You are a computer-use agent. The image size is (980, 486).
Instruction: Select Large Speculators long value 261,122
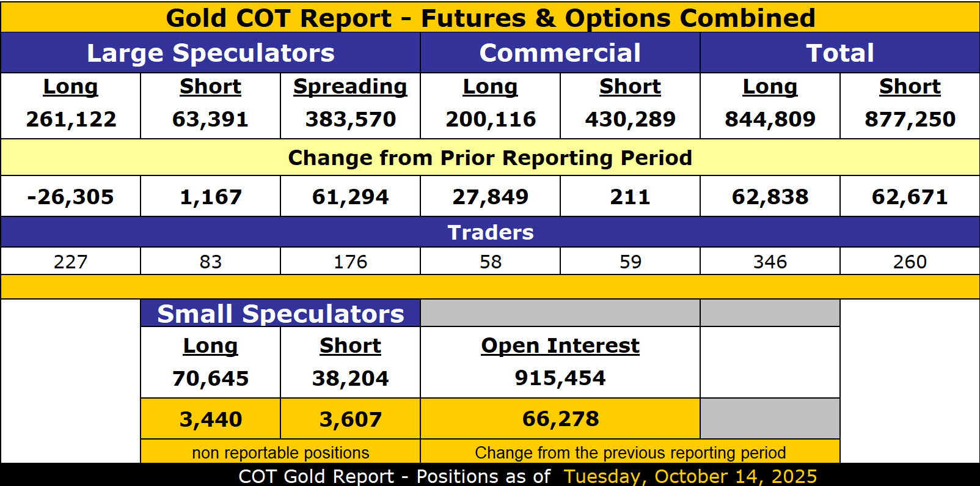point(71,119)
